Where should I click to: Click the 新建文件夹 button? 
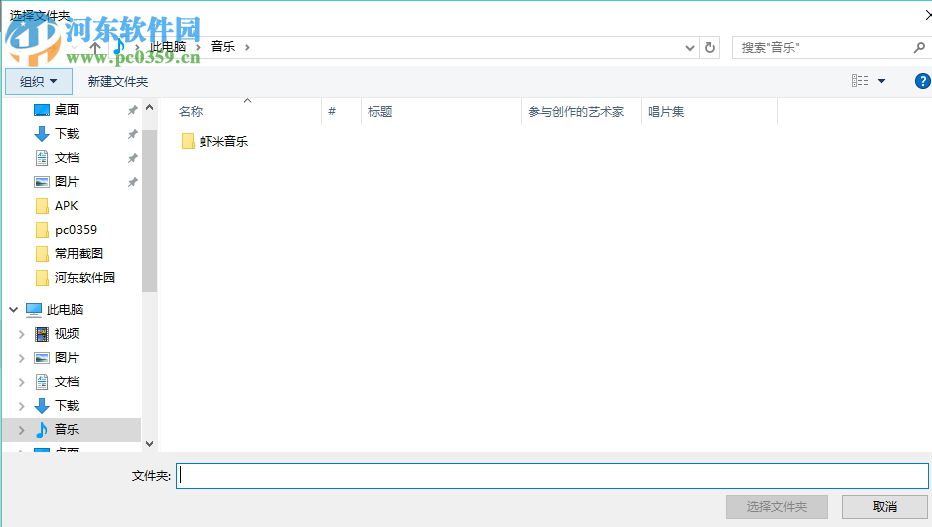(x=118, y=81)
